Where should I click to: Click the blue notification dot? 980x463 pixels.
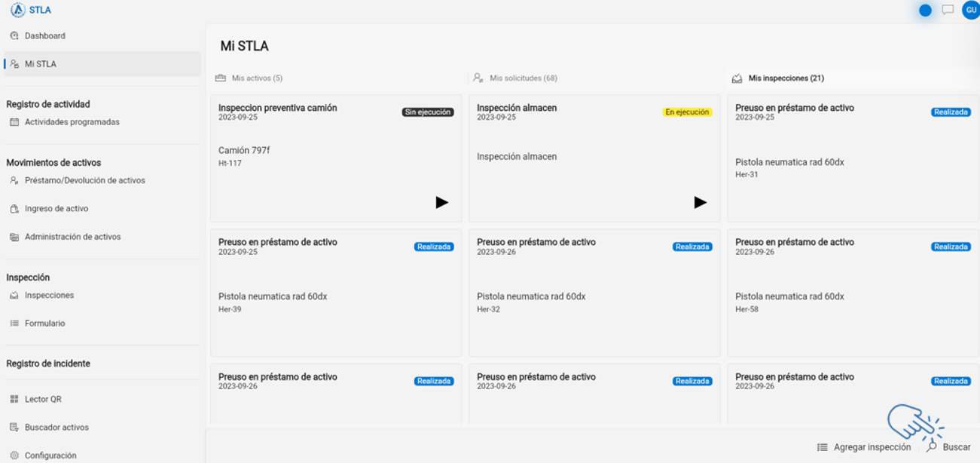(x=925, y=10)
